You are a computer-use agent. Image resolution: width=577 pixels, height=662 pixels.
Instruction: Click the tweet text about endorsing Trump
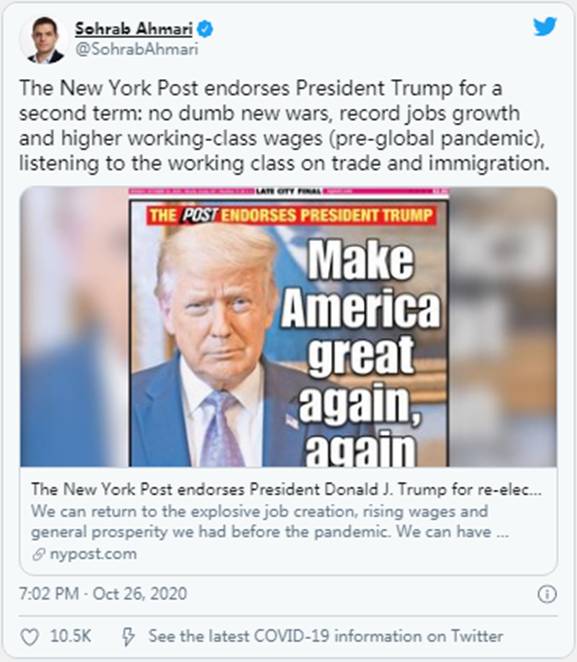(284, 126)
